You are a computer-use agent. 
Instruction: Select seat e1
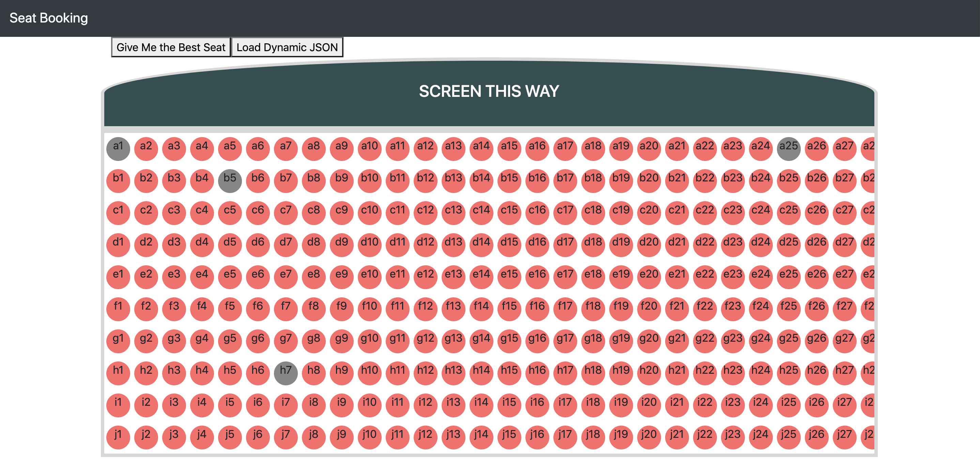point(118,277)
